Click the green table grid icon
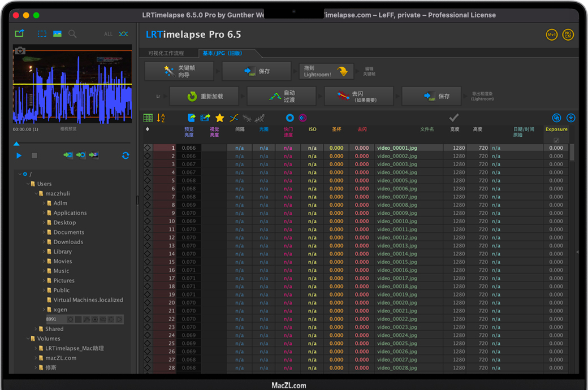This screenshot has width=588, height=390. (148, 118)
